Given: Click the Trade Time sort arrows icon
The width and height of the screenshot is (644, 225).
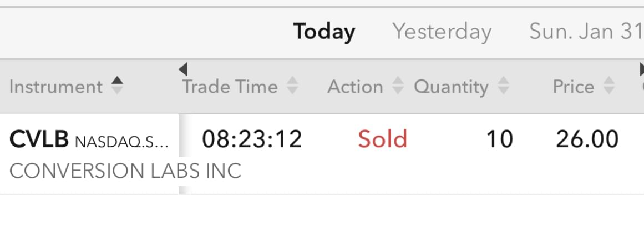Looking at the screenshot, I should click(292, 86).
